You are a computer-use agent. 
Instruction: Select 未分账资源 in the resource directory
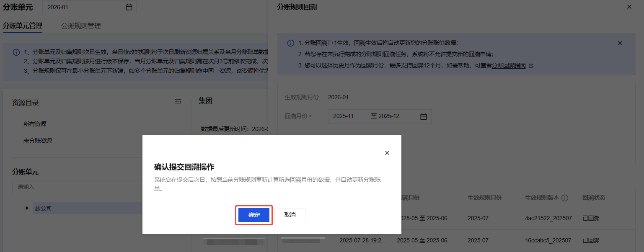point(38,141)
